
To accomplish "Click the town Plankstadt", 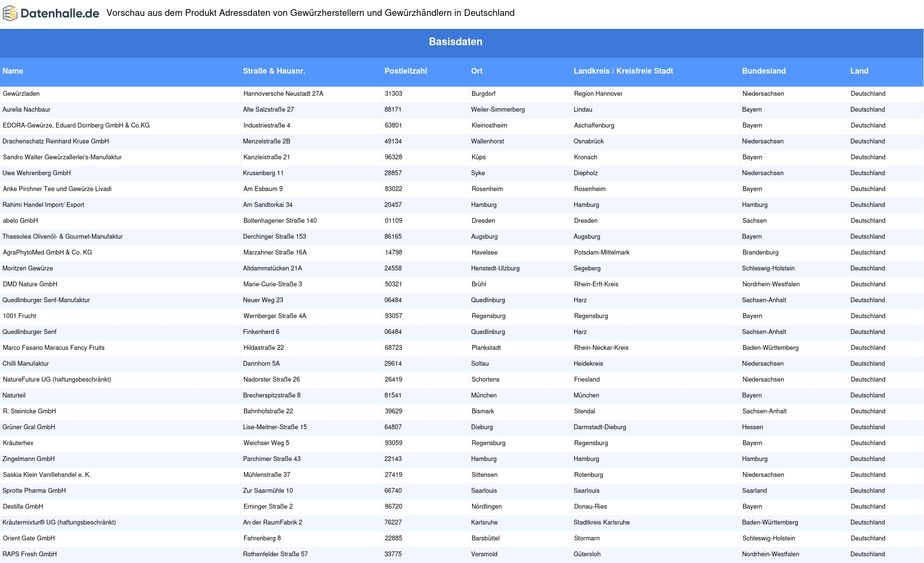I will click(486, 348).
